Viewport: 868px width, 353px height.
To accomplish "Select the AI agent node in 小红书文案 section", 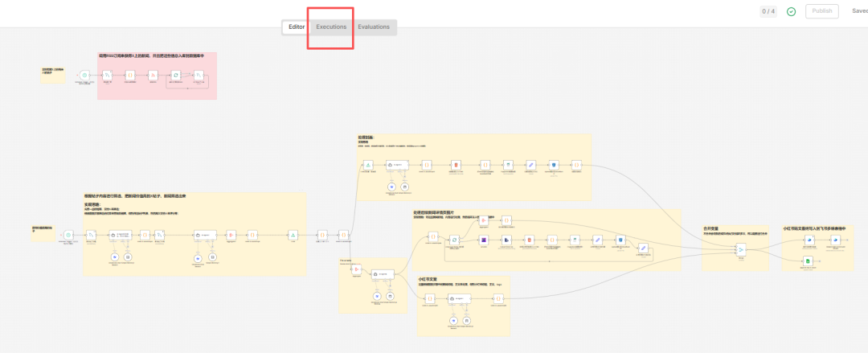I will (x=459, y=298).
